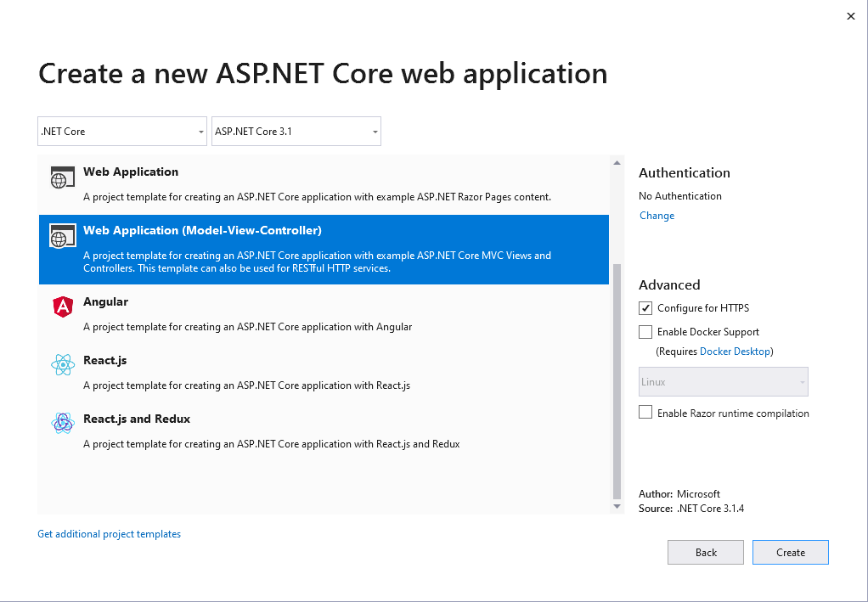Image resolution: width=868 pixels, height=602 pixels.
Task: Enable Razor runtime compilation
Action: (645, 412)
